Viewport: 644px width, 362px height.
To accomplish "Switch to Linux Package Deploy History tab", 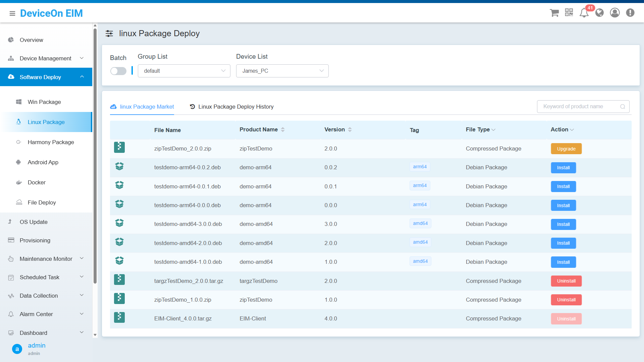I will tap(236, 107).
